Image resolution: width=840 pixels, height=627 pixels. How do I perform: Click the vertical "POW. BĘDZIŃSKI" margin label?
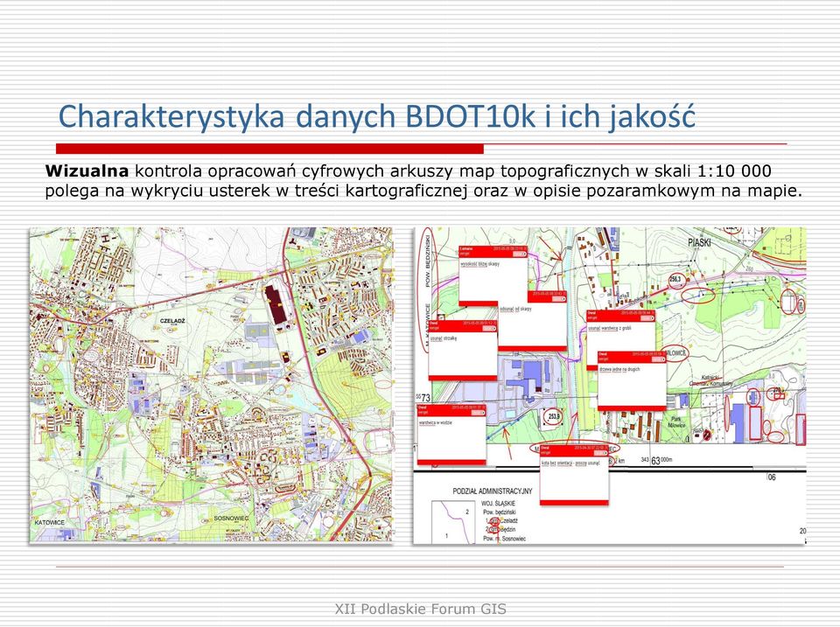point(428,259)
